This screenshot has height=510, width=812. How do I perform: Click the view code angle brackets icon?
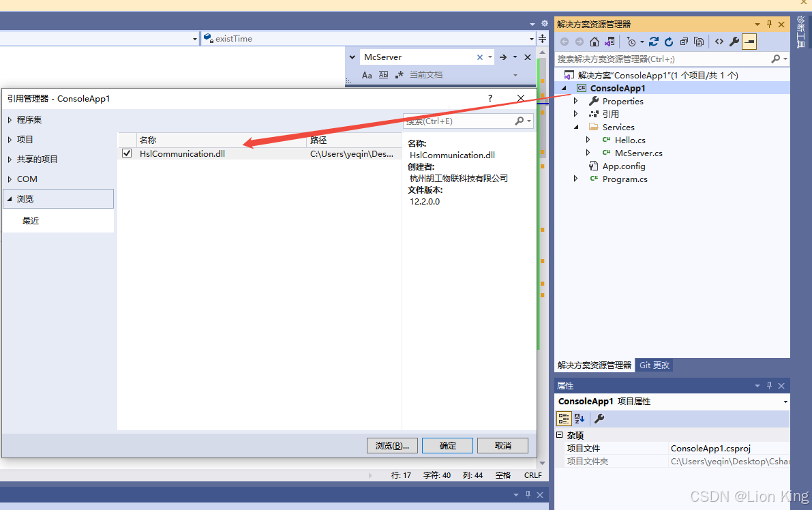tap(719, 42)
